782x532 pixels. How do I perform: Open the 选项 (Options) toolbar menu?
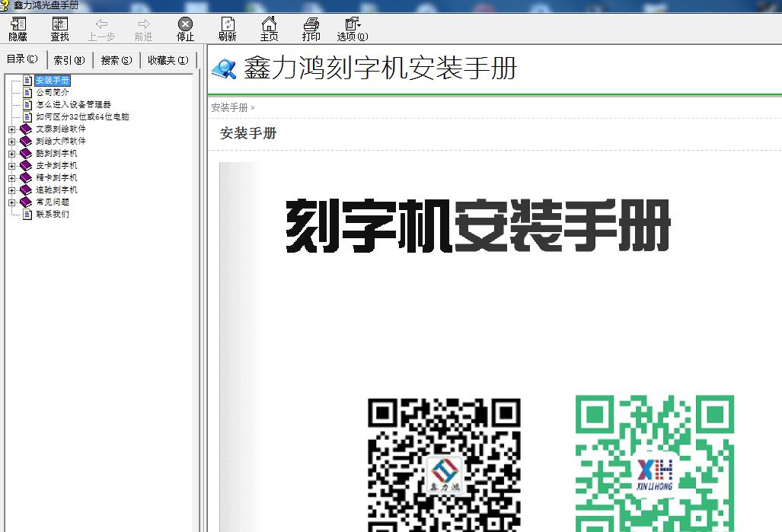tap(352, 29)
